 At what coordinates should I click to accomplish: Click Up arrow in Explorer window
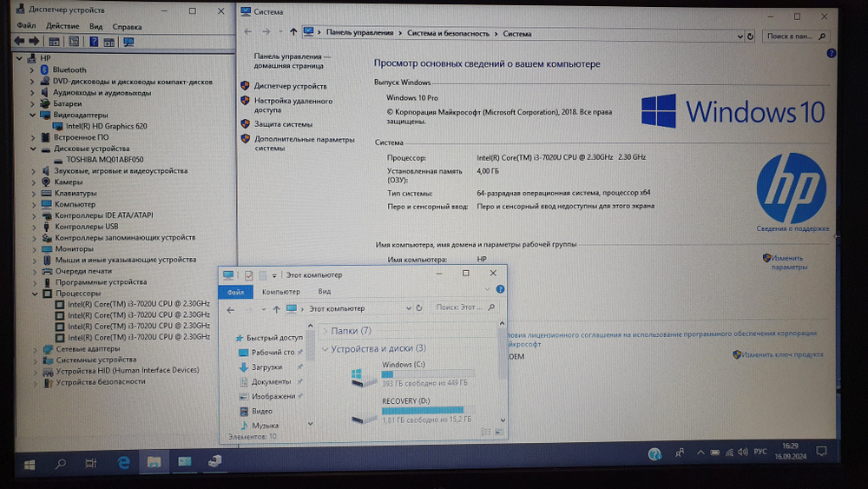point(276,309)
